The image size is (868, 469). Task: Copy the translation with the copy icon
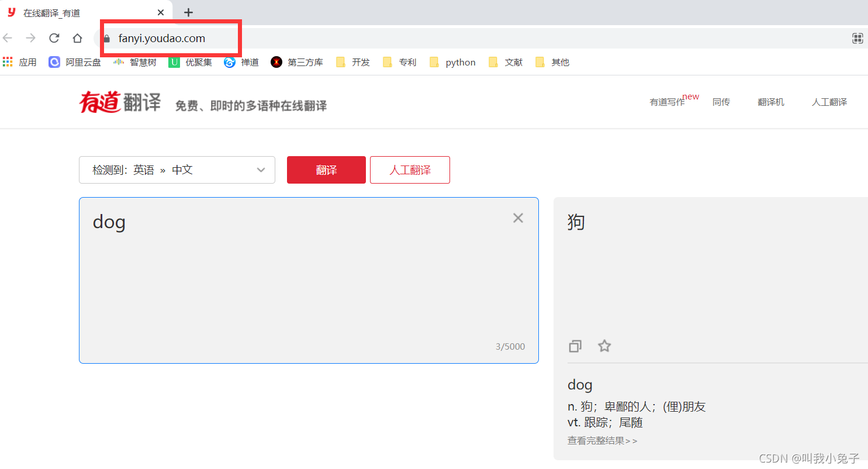point(575,346)
